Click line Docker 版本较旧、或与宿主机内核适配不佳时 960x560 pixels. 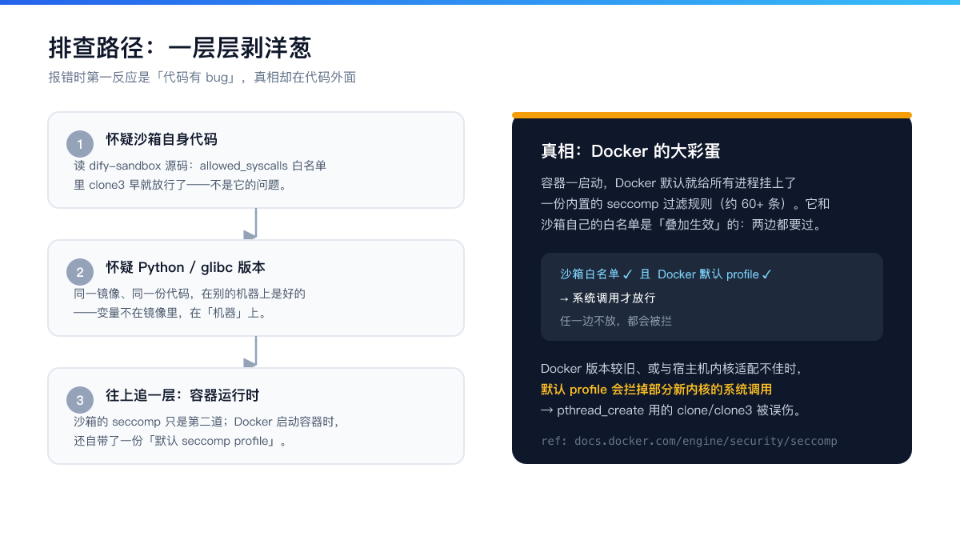tap(671, 369)
